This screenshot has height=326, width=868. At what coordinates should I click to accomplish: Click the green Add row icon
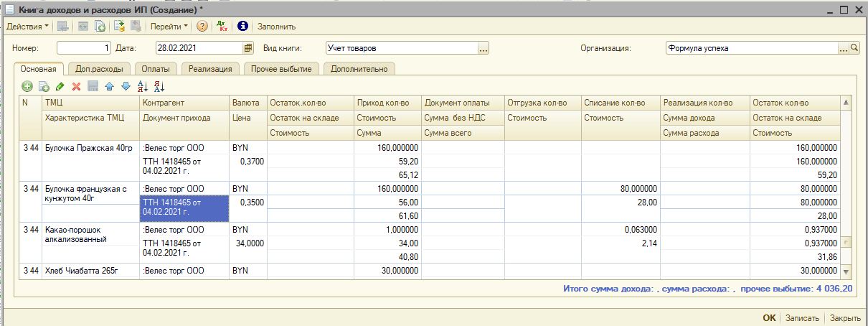(x=27, y=86)
